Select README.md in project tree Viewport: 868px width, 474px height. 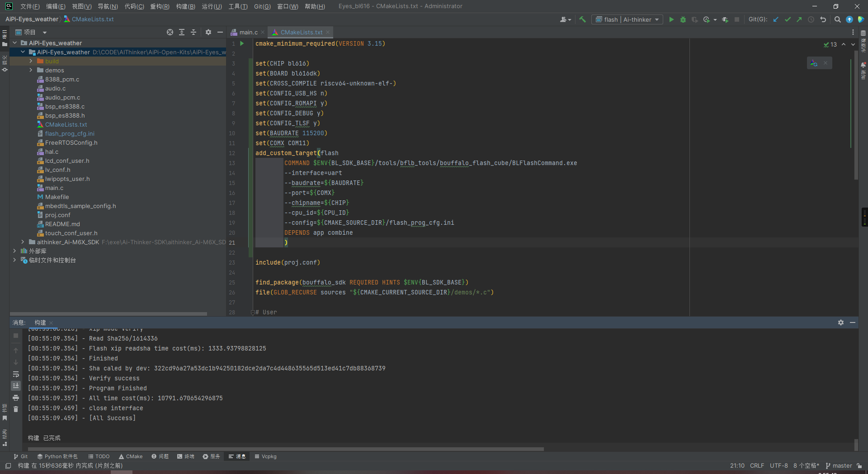coord(62,224)
